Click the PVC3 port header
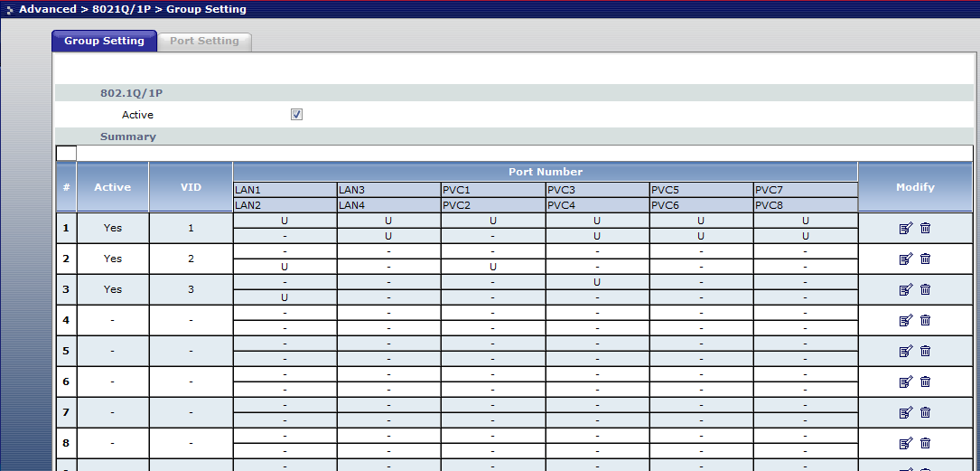The height and width of the screenshot is (471, 980). click(598, 190)
